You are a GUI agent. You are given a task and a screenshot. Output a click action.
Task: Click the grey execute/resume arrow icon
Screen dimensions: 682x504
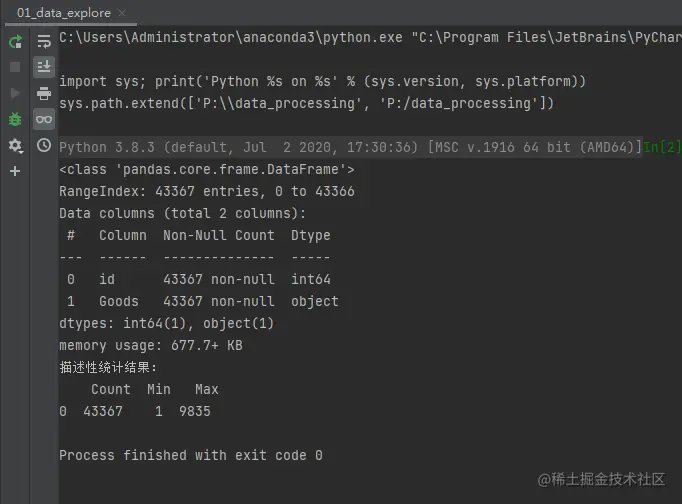click(15, 93)
